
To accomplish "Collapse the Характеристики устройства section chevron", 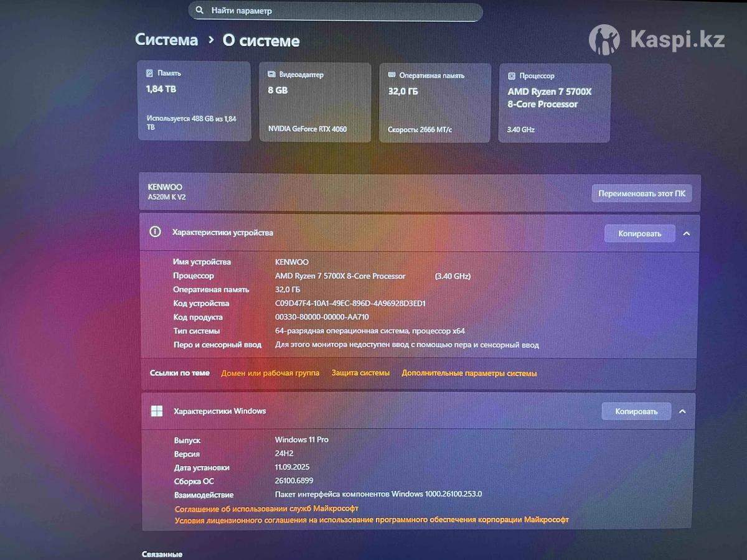I will (x=687, y=233).
